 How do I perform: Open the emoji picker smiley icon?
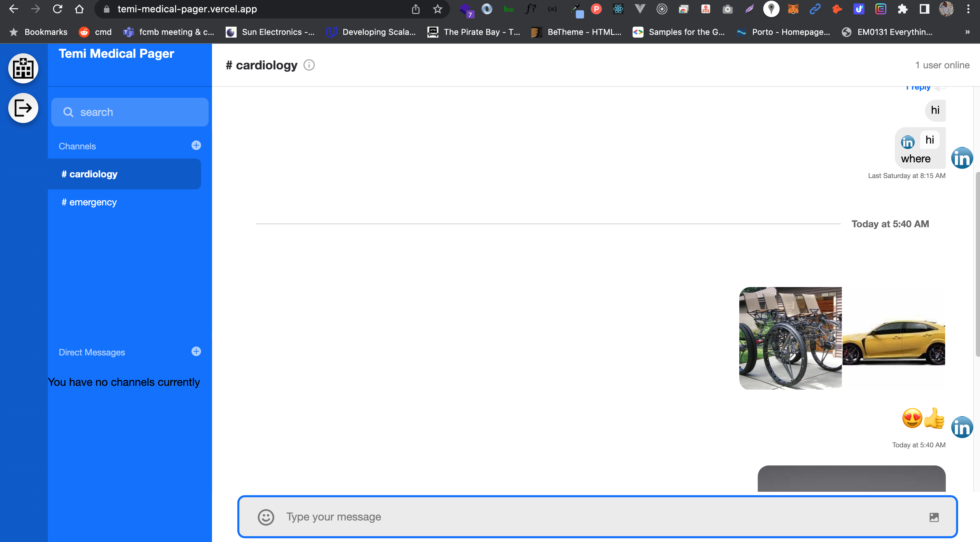point(266,517)
